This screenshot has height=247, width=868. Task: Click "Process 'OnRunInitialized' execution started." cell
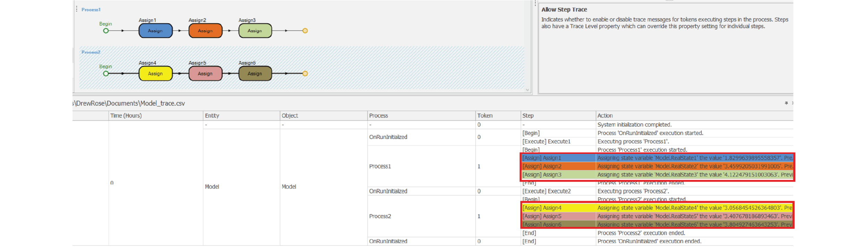(x=694, y=133)
